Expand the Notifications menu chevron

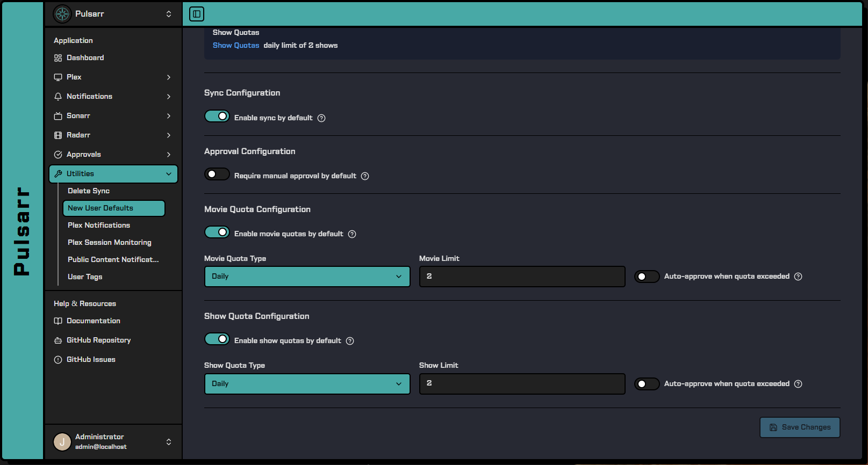pos(169,97)
